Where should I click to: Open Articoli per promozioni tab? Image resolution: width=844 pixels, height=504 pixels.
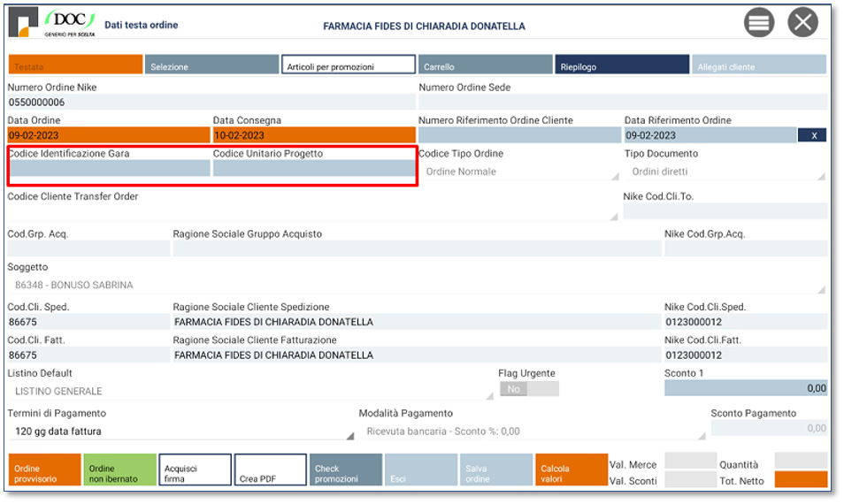pyautogui.click(x=349, y=65)
